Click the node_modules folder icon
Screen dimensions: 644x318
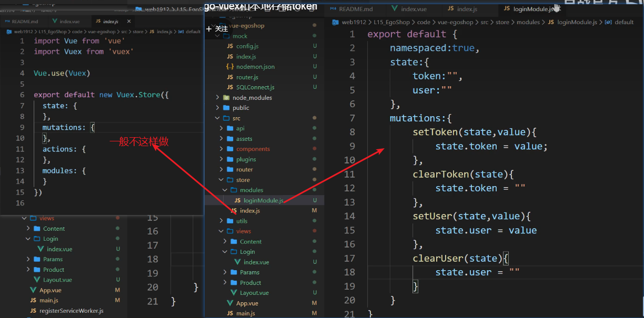pyautogui.click(x=227, y=98)
